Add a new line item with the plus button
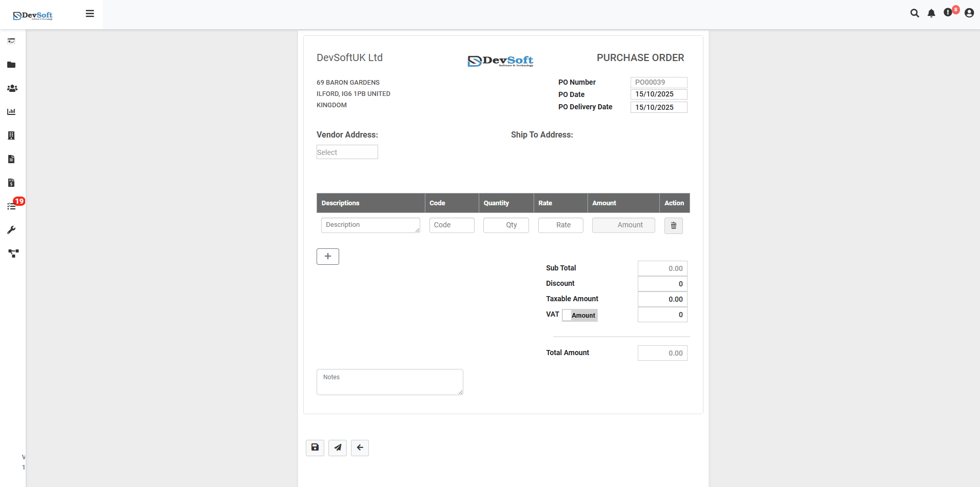 [328, 256]
